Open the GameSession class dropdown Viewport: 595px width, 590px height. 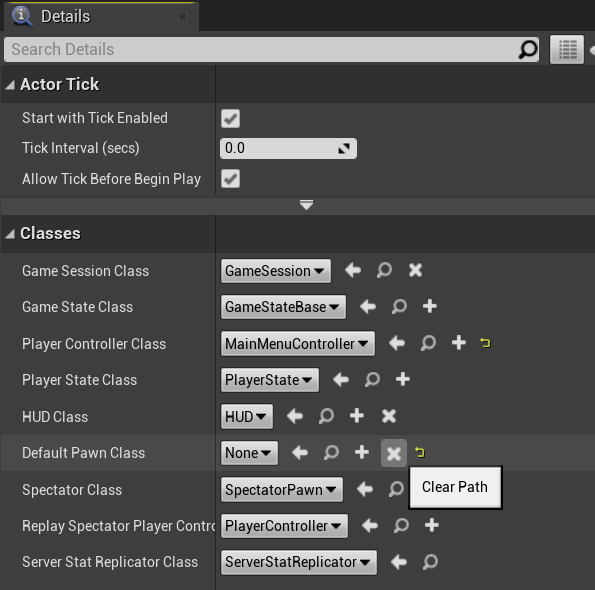276,271
